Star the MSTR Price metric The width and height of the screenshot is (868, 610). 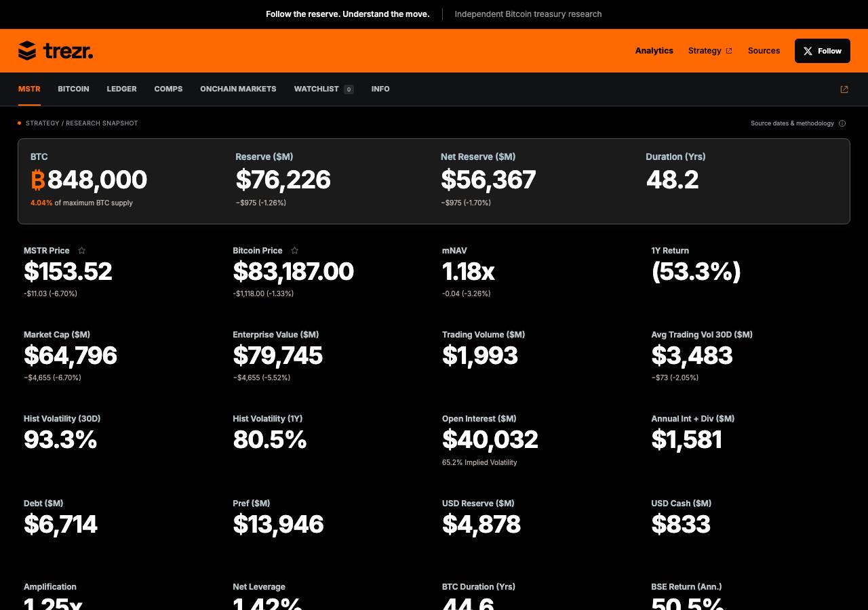[x=81, y=251]
